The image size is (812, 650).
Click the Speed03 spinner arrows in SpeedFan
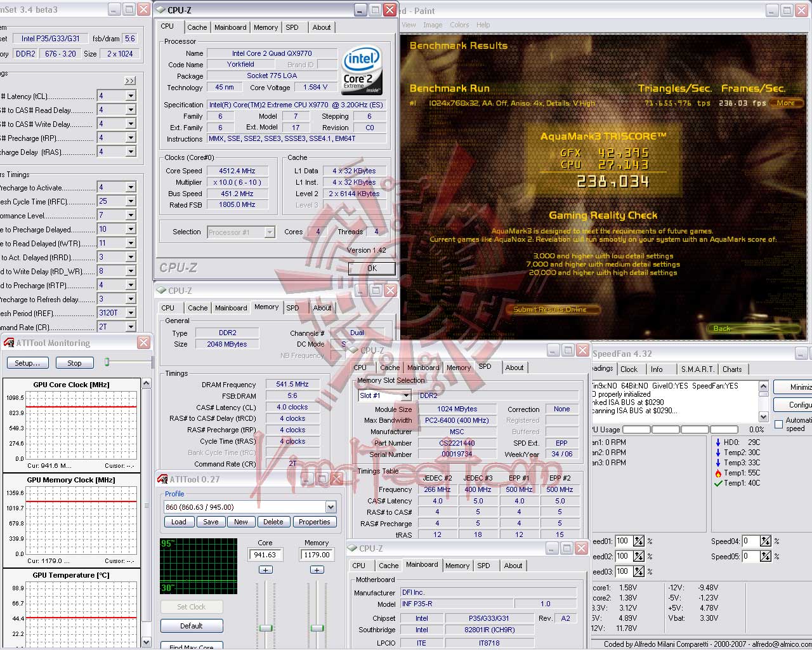click(x=638, y=571)
